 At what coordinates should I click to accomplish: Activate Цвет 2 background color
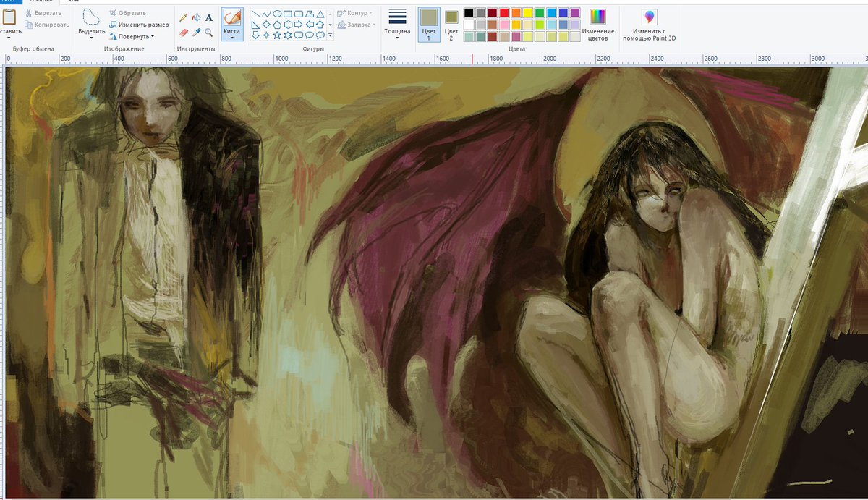[x=451, y=24]
